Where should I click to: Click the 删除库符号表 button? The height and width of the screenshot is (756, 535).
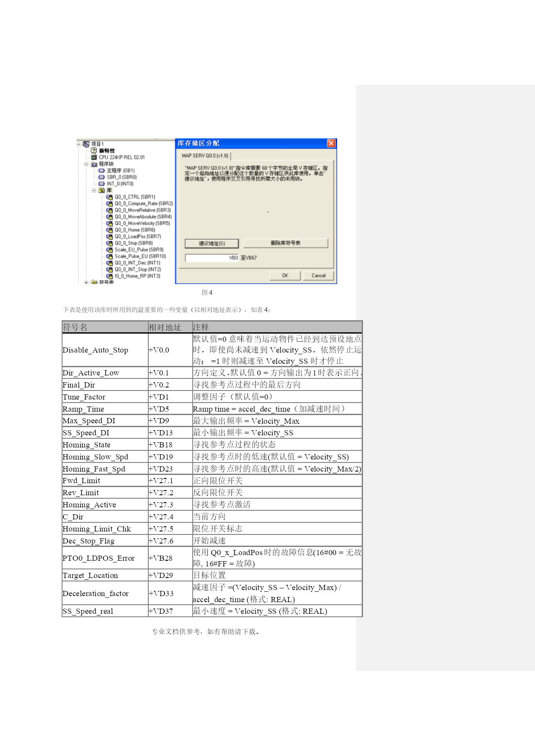click(285, 243)
